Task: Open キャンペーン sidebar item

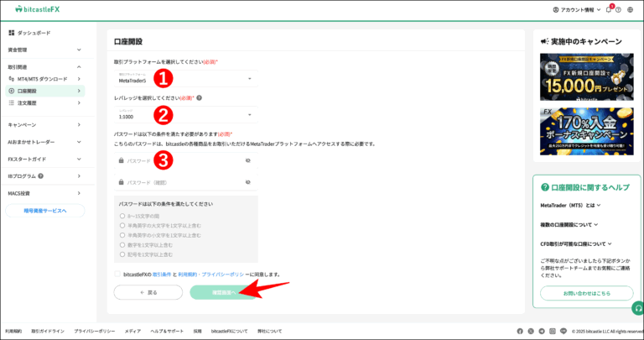Action: point(45,125)
